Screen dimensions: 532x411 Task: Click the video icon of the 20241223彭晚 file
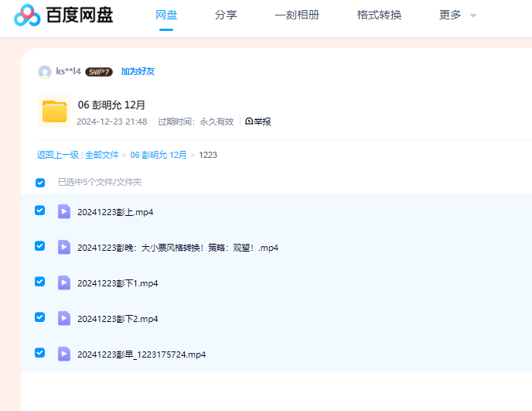point(64,247)
